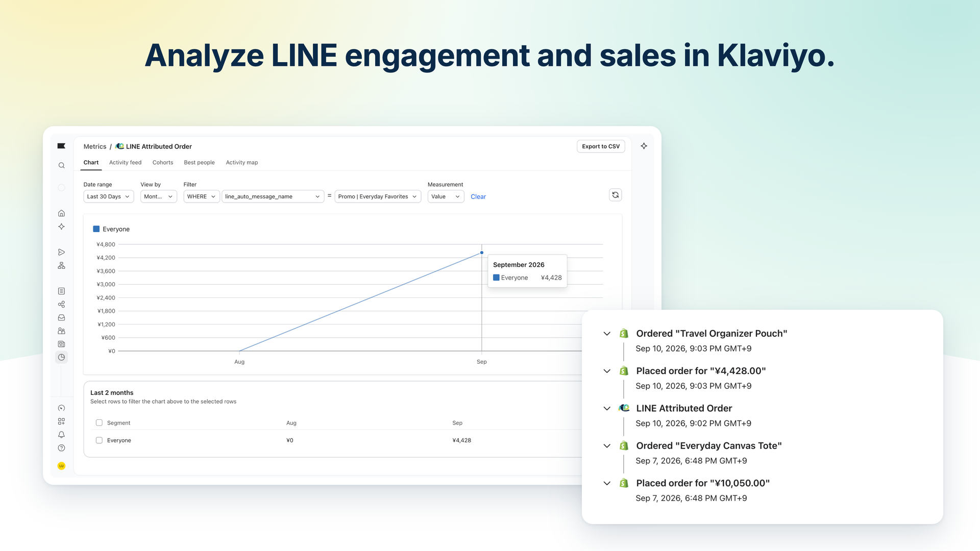Click sparkle assistant icon beside Export
The width and height of the screenshot is (980, 551).
(644, 146)
